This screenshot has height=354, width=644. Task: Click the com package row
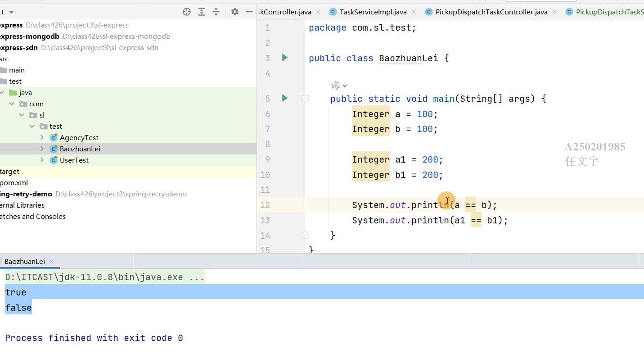coord(128,104)
